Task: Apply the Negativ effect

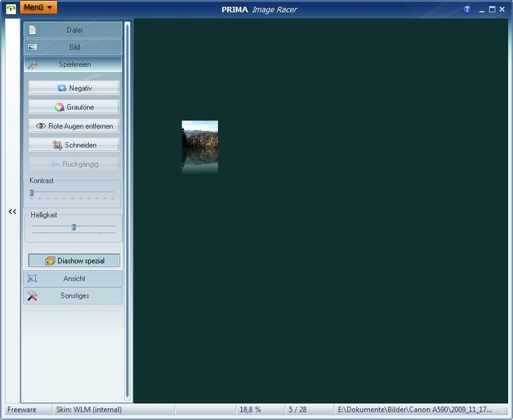Action: [74, 88]
